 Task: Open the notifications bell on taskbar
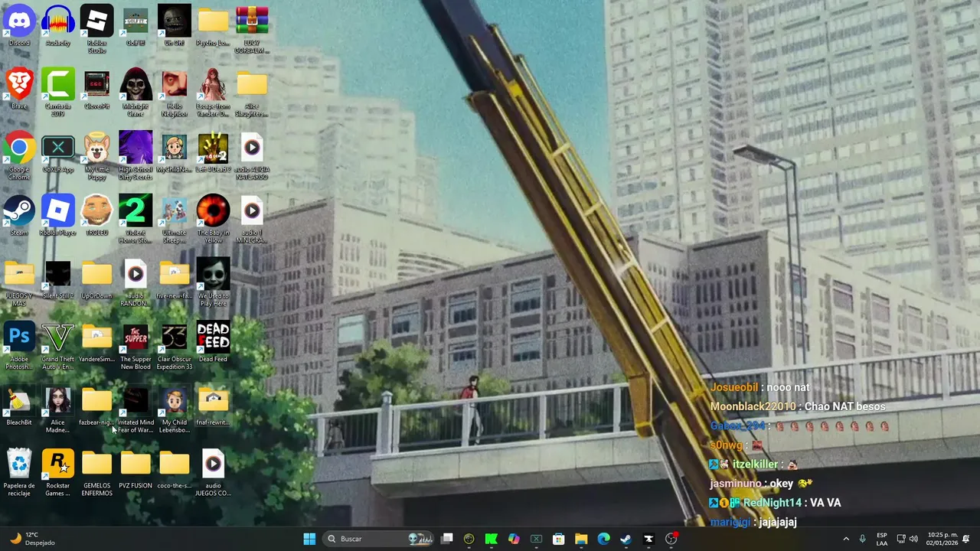click(966, 539)
